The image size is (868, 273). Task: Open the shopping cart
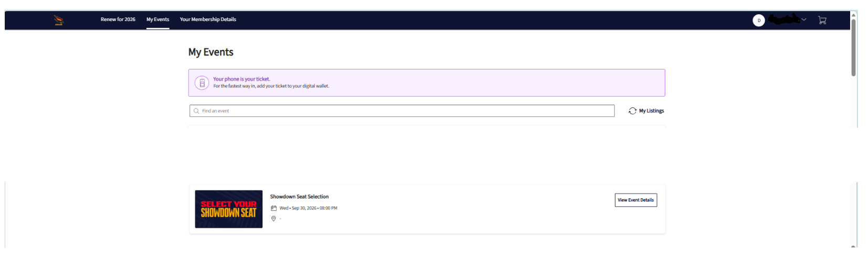pos(822,21)
